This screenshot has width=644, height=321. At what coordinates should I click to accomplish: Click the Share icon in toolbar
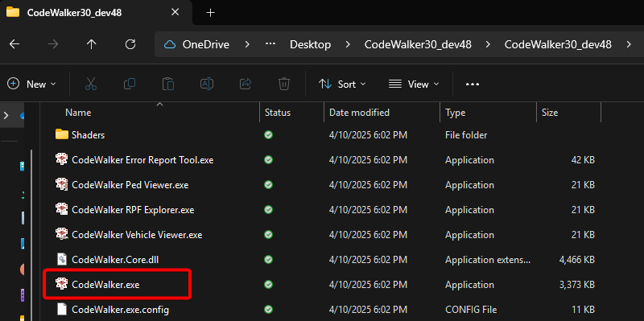(246, 84)
